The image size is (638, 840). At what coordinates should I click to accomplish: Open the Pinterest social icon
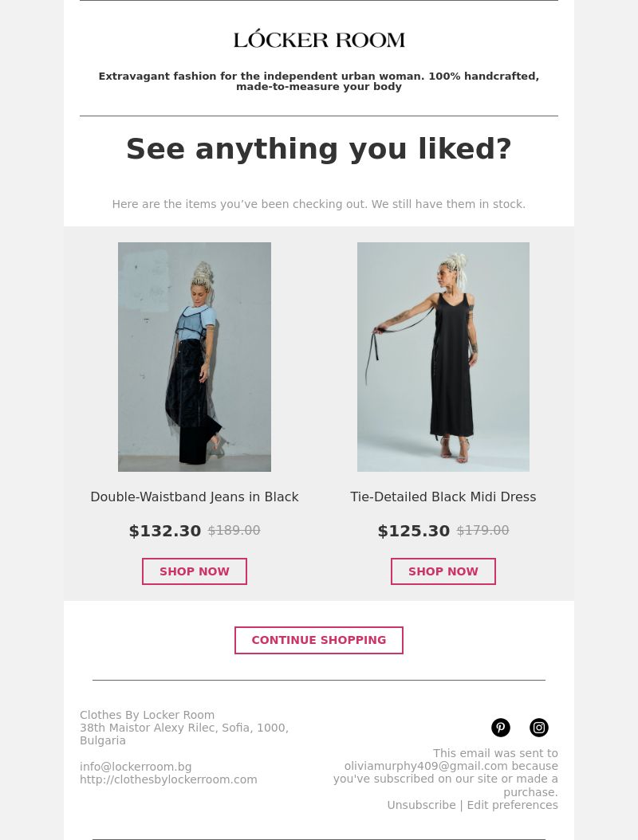pyautogui.click(x=500, y=728)
